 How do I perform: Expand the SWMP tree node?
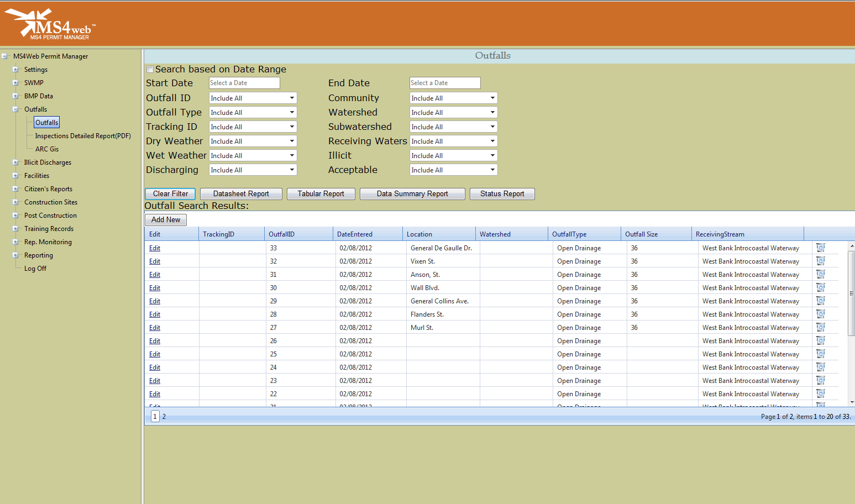15,83
